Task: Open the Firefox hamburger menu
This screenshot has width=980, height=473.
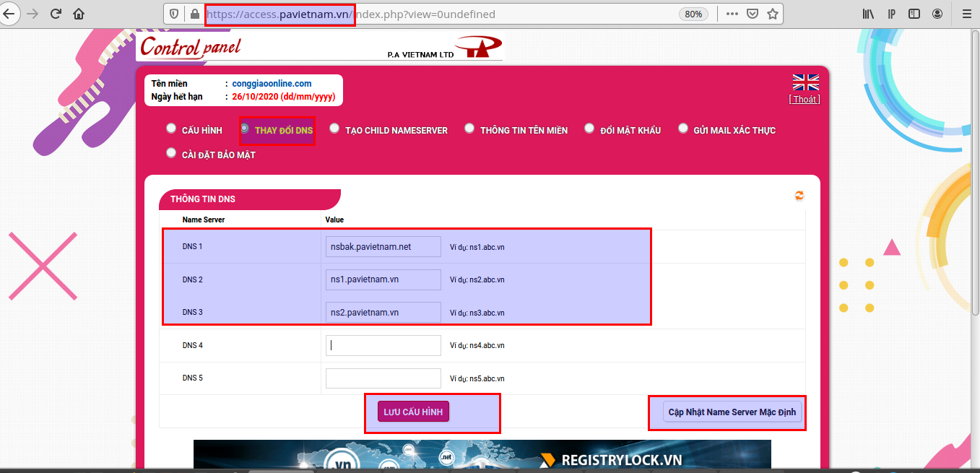Action: click(x=967, y=14)
